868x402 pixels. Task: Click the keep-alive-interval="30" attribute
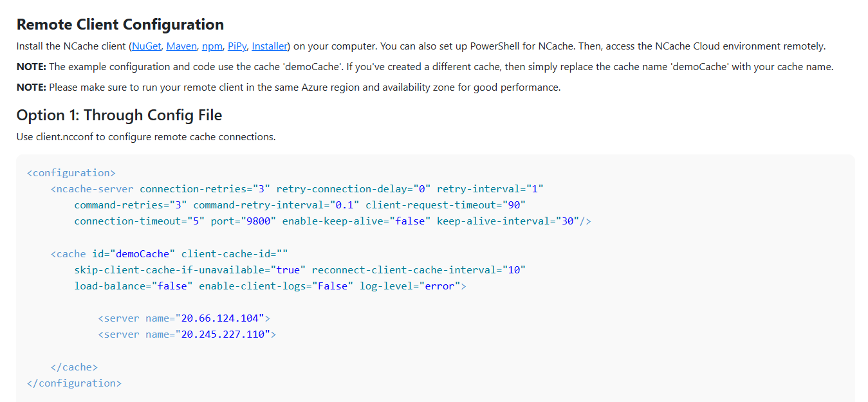(x=508, y=221)
